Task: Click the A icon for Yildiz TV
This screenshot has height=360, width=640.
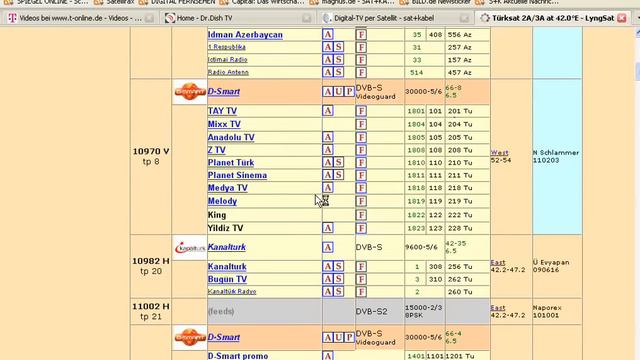Action: (x=328, y=228)
